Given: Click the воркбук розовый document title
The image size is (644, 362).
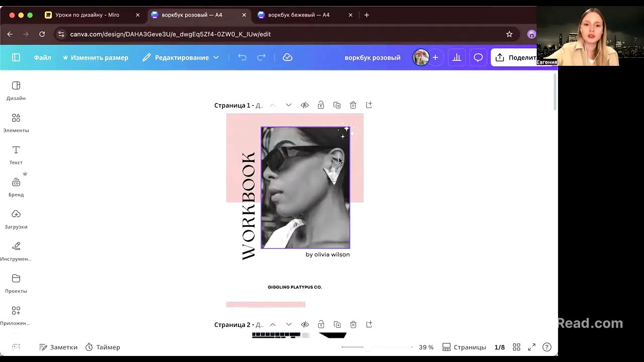Looking at the screenshot, I should 372,58.
